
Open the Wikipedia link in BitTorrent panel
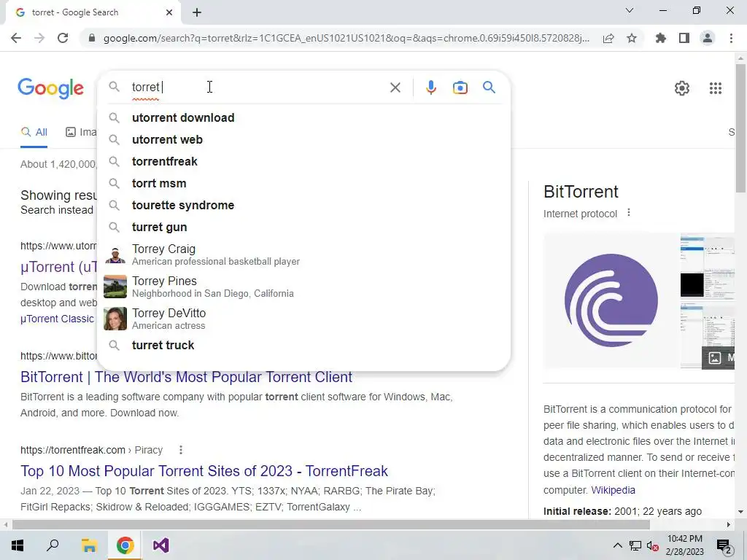pos(613,490)
